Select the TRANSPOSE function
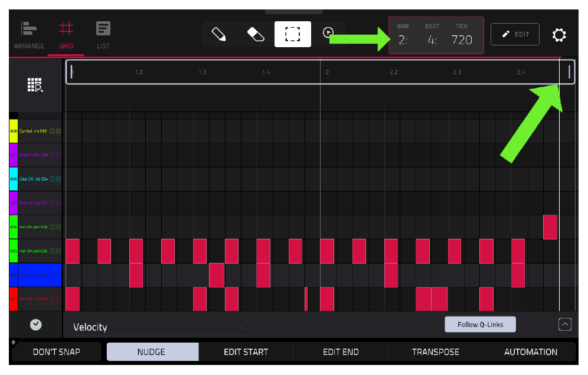 click(435, 352)
